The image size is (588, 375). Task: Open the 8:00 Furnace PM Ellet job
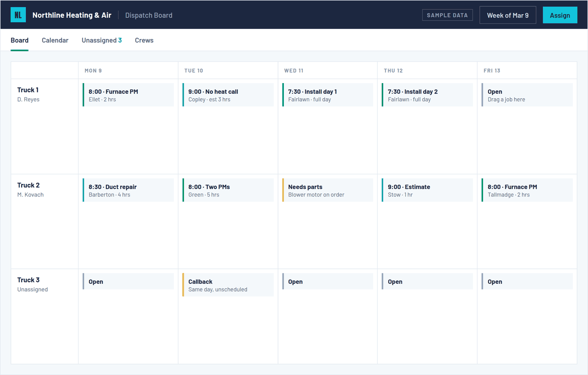(128, 95)
